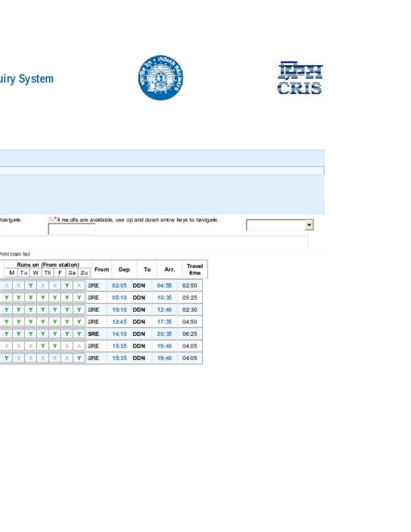The image size is (411, 532).
Task: Click the '4 results are available' message
Action: click(x=138, y=220)
